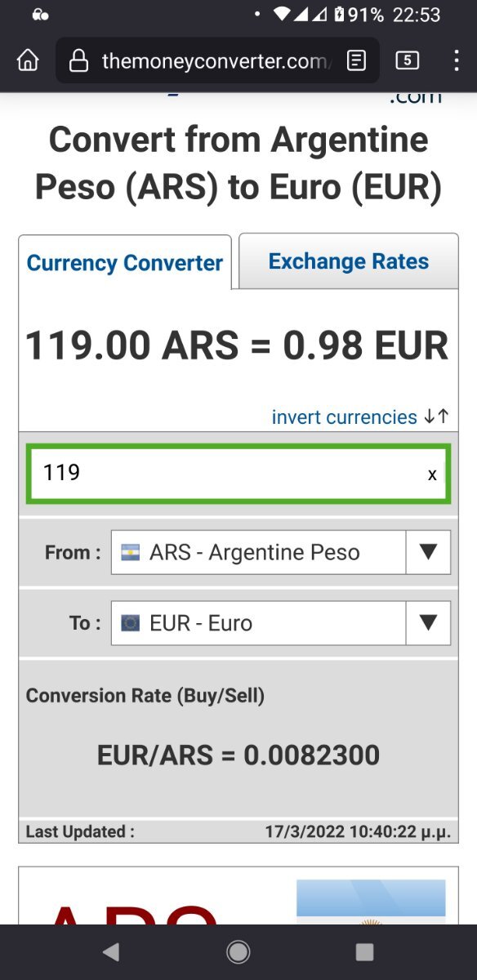477x980 pixels.
Task: Tap the invert arrows icon
Action: (437, 416)
